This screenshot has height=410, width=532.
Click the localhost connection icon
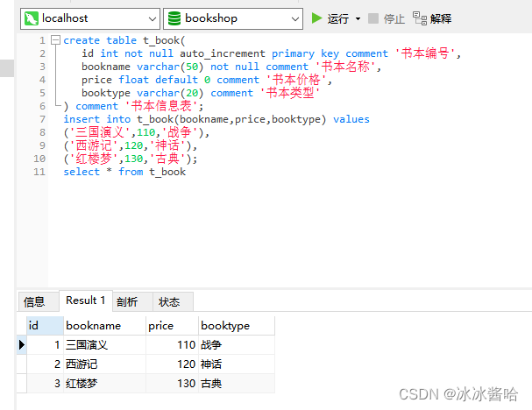tap(32, 18)
